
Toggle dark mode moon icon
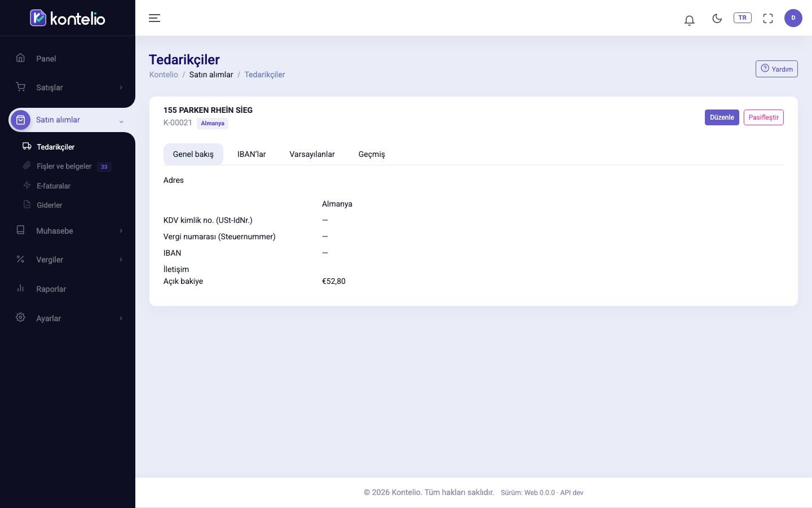(x=717, y=18)
